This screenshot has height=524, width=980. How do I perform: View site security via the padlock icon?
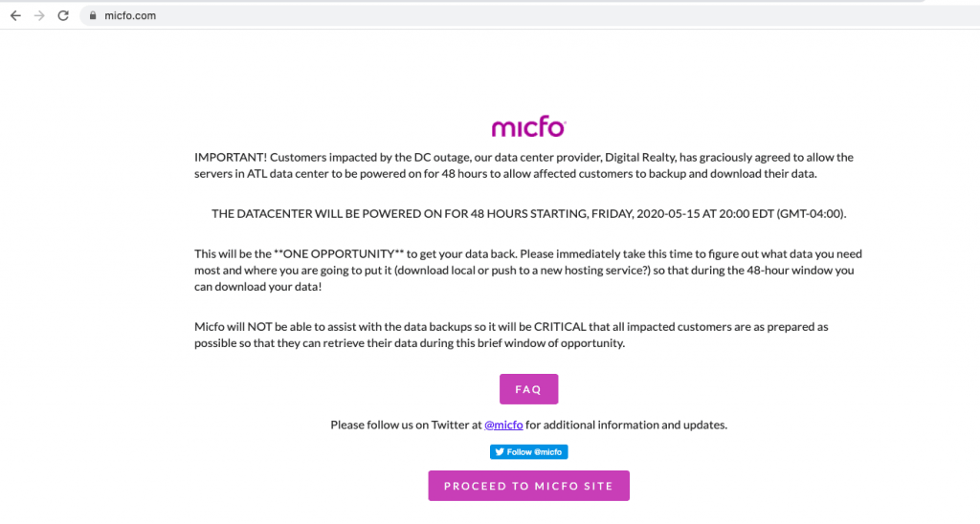[x=93, y=15]
